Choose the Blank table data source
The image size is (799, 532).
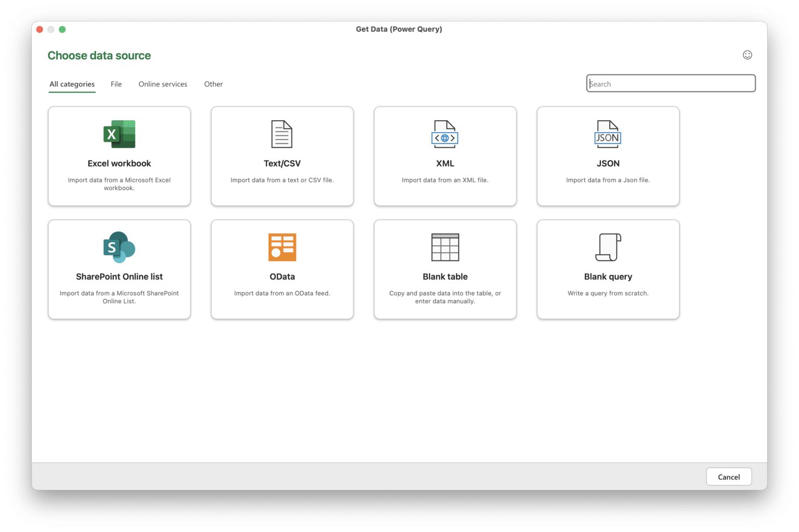point(445,269)
